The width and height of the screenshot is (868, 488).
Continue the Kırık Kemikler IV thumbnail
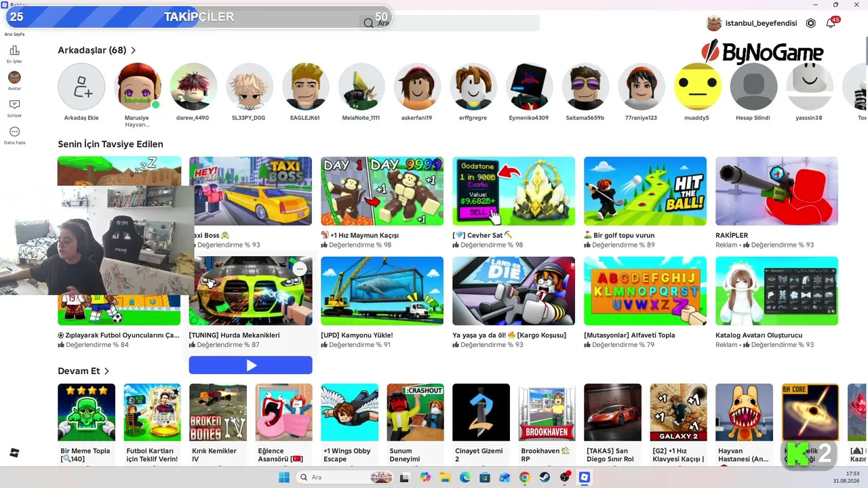pyautogui.click(x=218, y=412)
